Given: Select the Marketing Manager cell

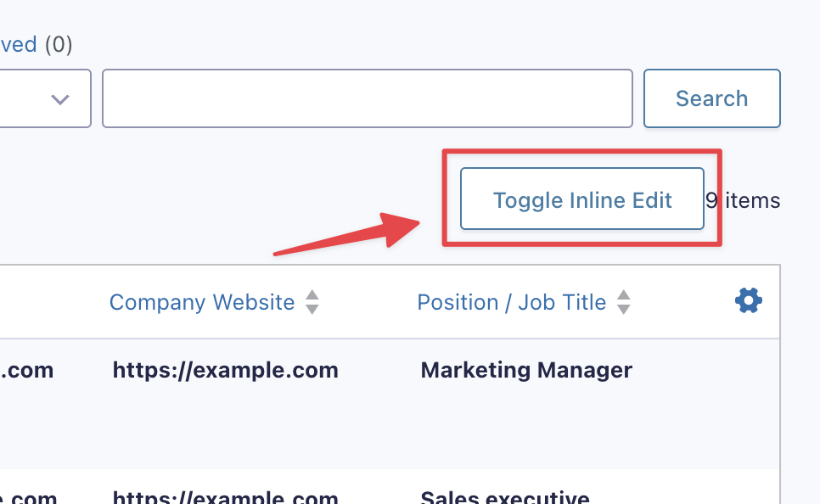Looking at the screenshot, I should [526, 370].
